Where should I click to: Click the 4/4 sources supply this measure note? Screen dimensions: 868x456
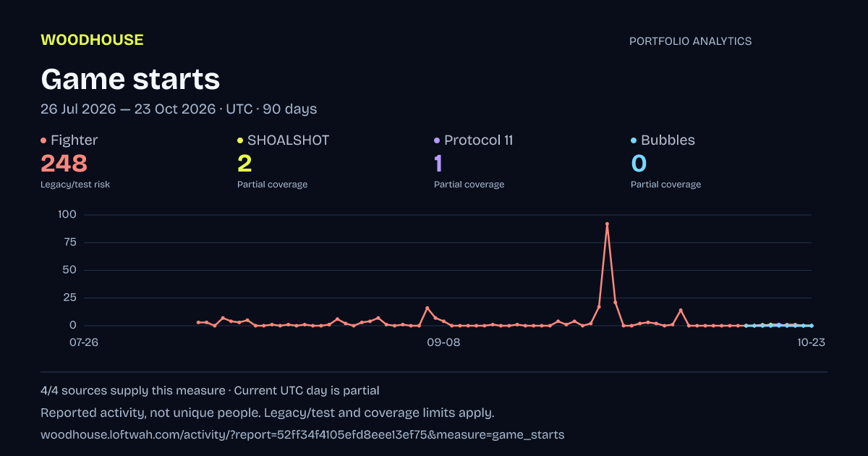(133, 391)
